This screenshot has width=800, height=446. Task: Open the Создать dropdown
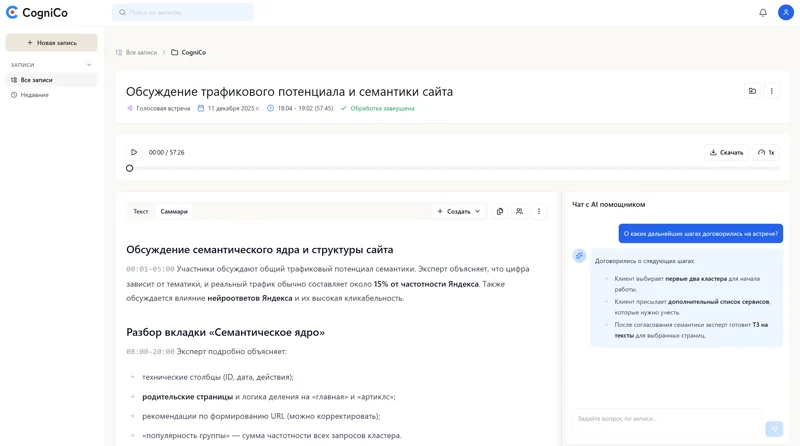click(459, 211)
